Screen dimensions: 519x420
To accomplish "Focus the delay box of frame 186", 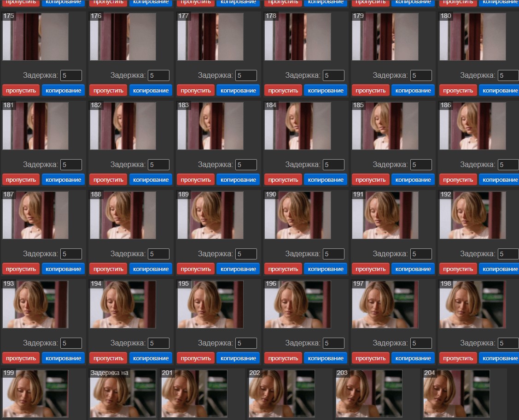I will pos(508,165).
